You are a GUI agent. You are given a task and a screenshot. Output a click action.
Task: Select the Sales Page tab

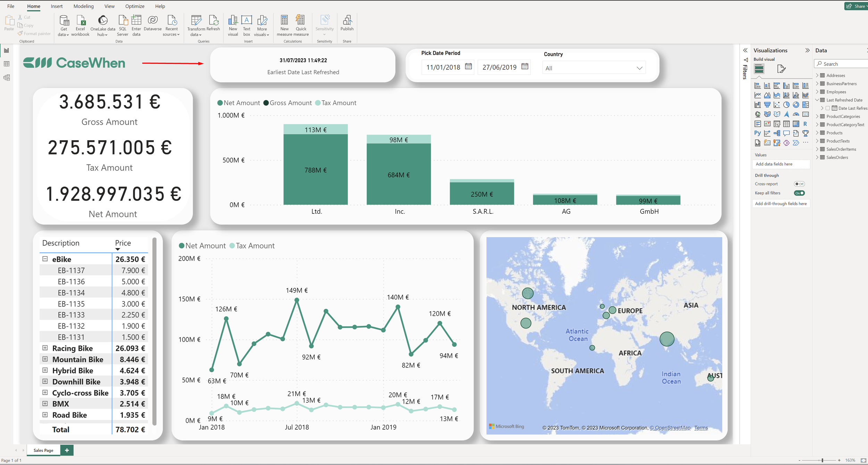(x=43, y=450)
